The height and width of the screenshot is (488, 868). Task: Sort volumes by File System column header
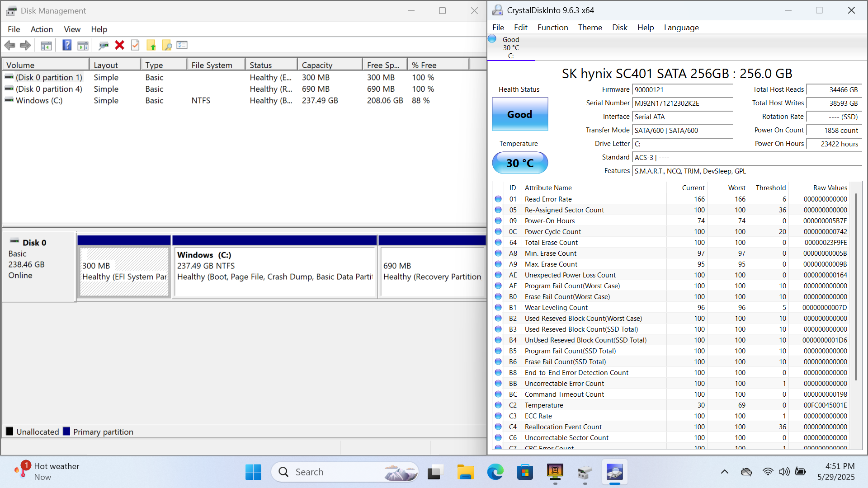(x=216, y=65)
